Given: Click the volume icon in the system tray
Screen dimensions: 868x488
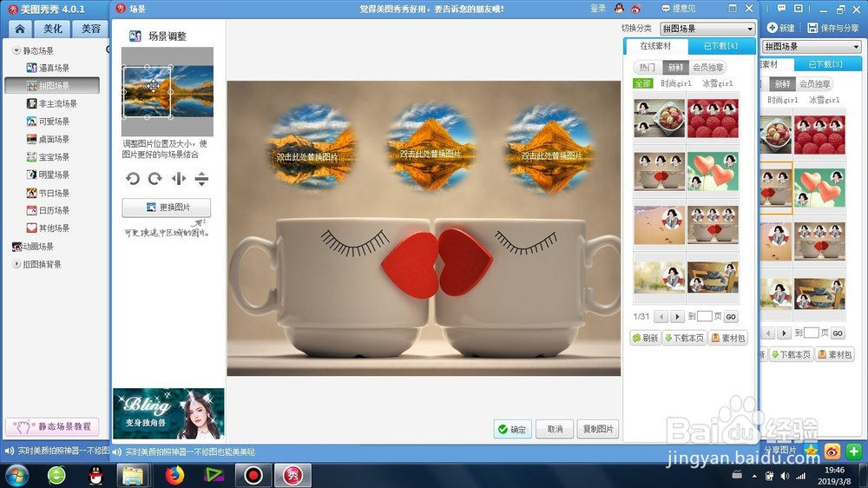Looking at the screenshot, I should click(x=785, y=476).
